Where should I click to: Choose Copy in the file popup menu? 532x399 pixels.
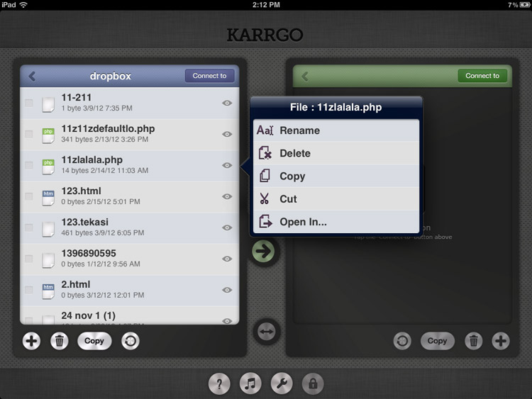pos(336,176)
